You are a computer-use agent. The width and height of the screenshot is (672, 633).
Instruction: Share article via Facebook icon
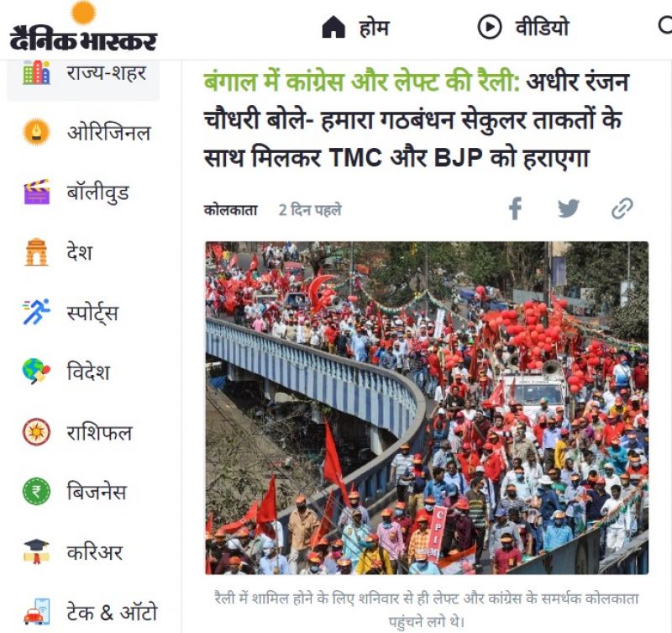click(515, 208)
